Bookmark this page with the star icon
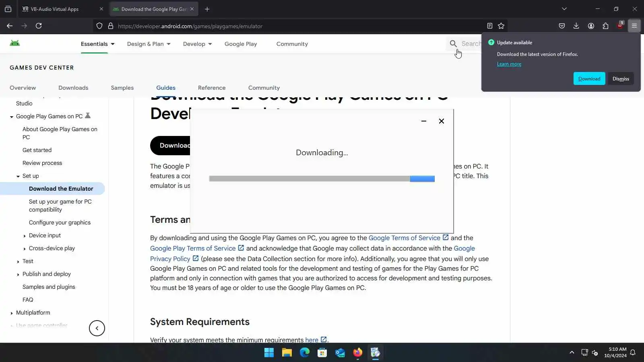This screenshot has height=362, width=644. tap(501, 26)
